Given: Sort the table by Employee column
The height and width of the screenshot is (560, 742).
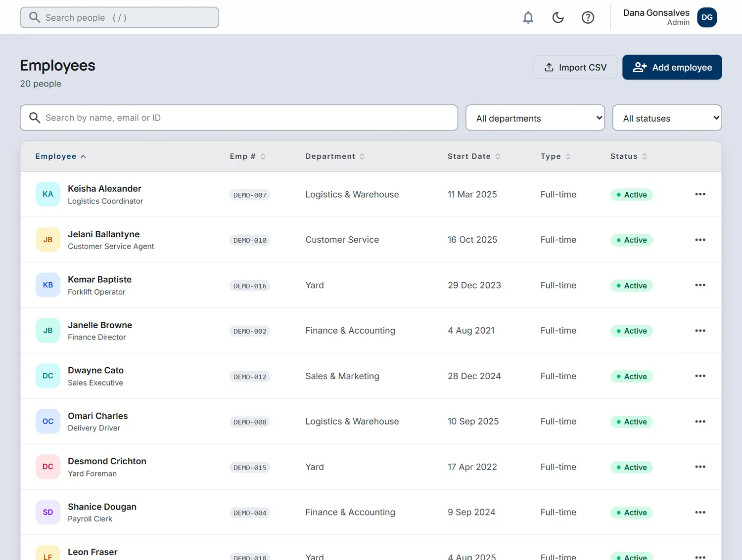Looking at the screenshot, I should 60,156.
